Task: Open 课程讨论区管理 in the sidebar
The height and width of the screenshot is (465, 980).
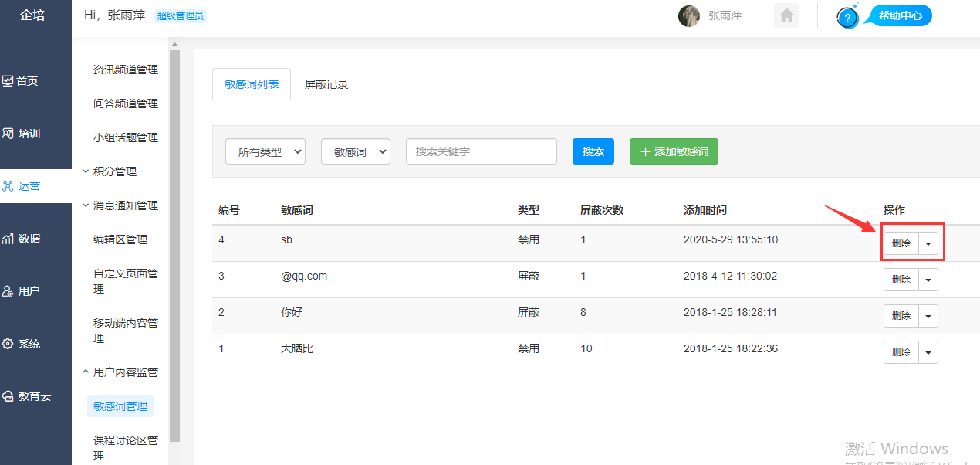Action: pos(126,448)
